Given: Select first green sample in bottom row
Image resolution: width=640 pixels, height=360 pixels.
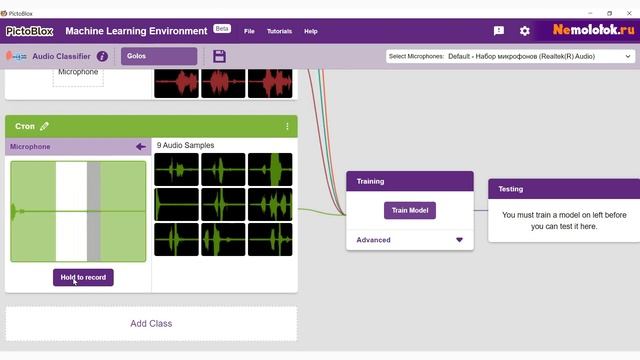Looking at the screenshot, I should 176,240.
